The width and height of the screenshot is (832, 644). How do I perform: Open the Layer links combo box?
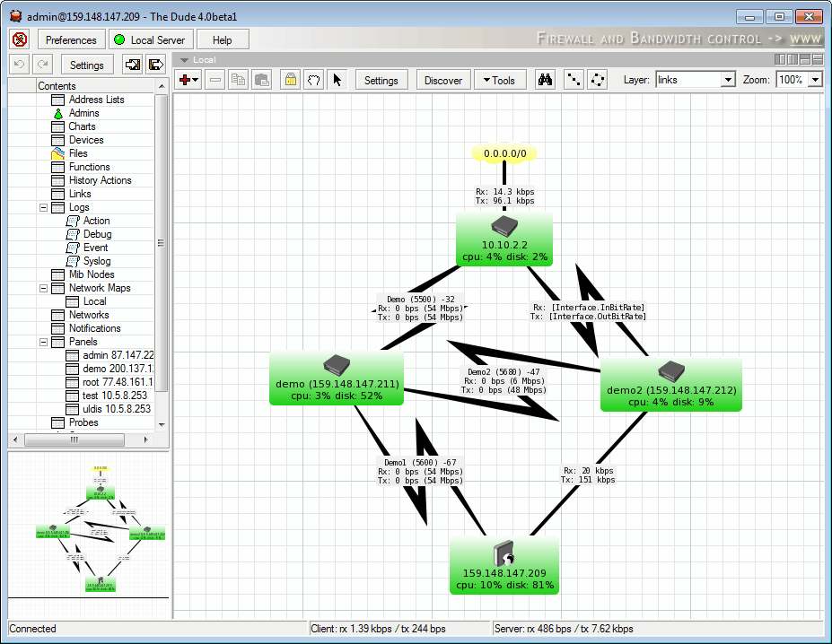point(696,80)
